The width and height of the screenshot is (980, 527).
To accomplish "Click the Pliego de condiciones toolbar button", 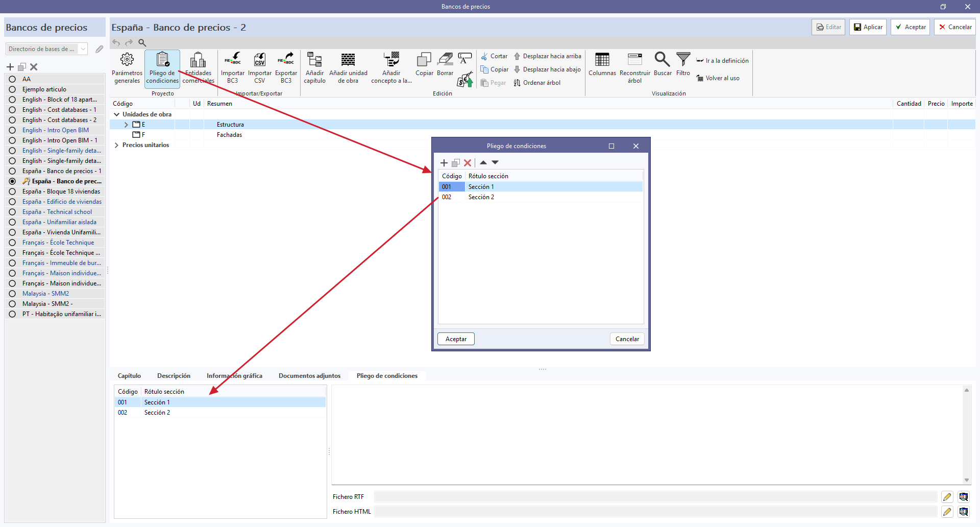I will click(x=162, y=68).
